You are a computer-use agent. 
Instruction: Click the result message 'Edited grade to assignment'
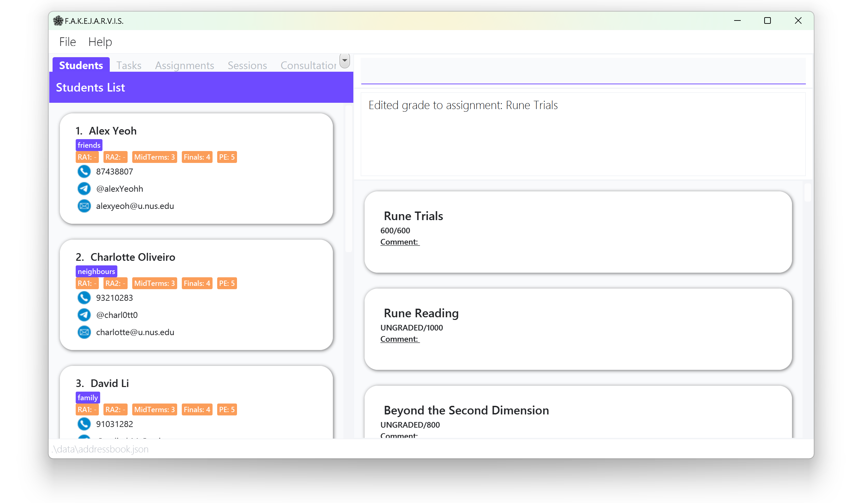[x=463, y=105]
